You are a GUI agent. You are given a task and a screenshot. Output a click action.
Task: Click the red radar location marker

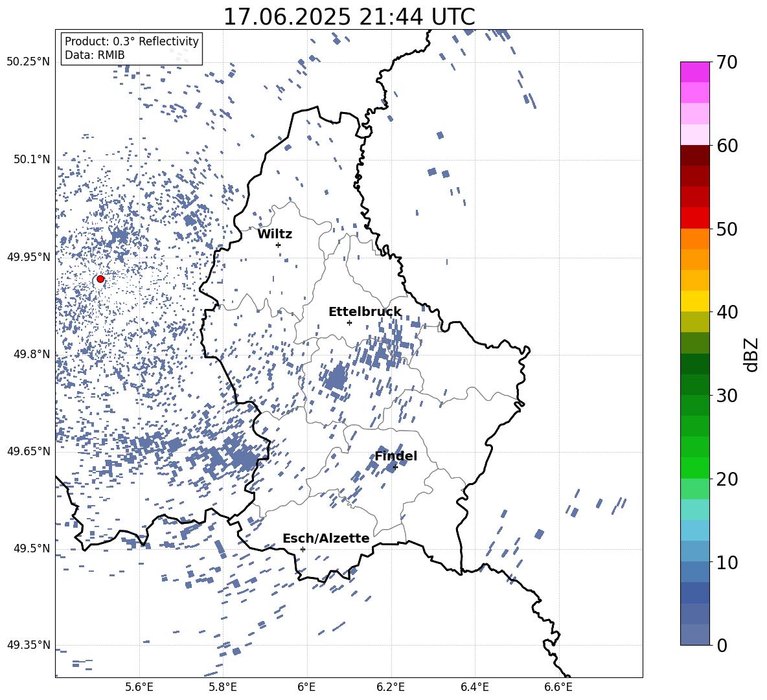(100, 279)
